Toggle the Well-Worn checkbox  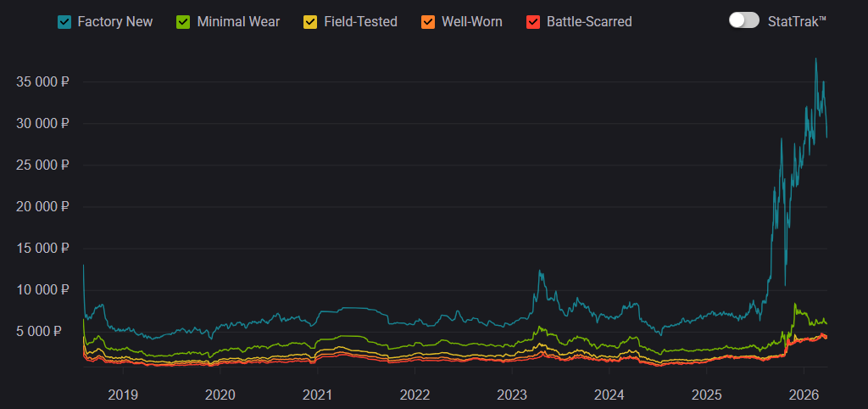pos(428,21)
